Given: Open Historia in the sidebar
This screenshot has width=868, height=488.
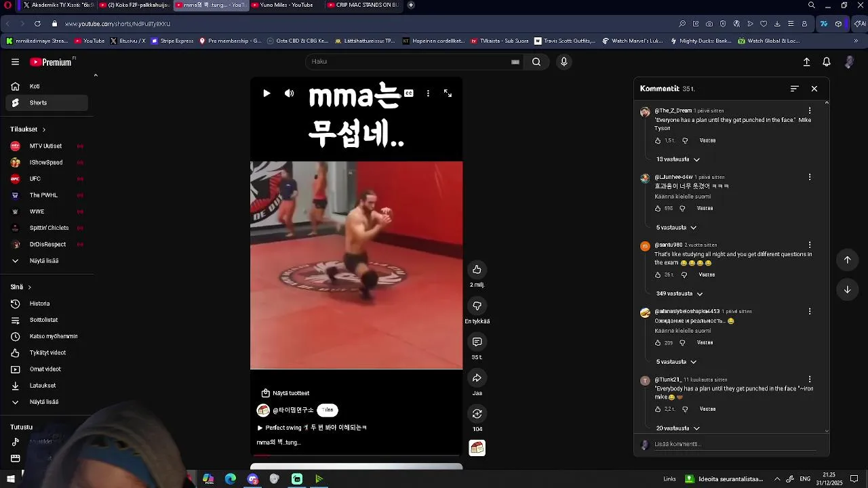Looking at the screenshot, I should click(x=47, y=304).
